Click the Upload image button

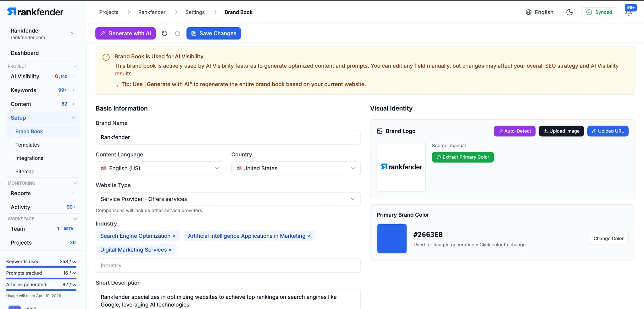point(561,131)
